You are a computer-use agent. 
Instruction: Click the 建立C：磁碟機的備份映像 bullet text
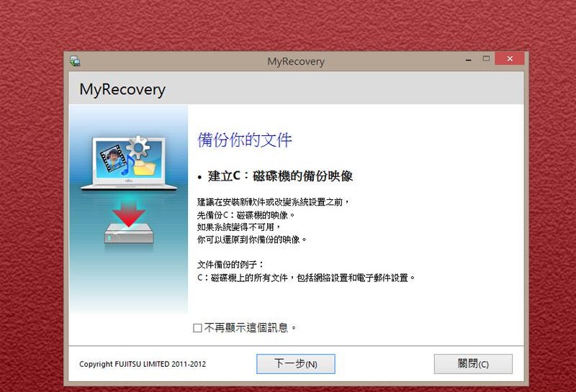coord(280,176)
